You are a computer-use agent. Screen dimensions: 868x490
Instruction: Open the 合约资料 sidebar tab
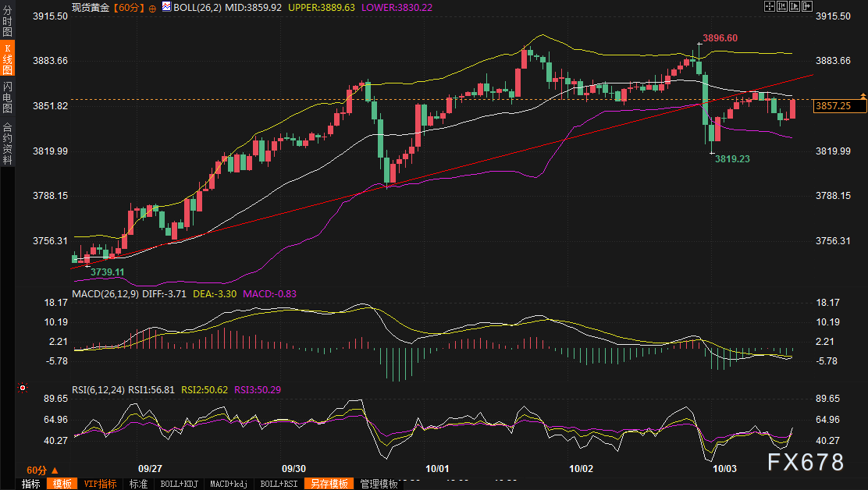7,142
